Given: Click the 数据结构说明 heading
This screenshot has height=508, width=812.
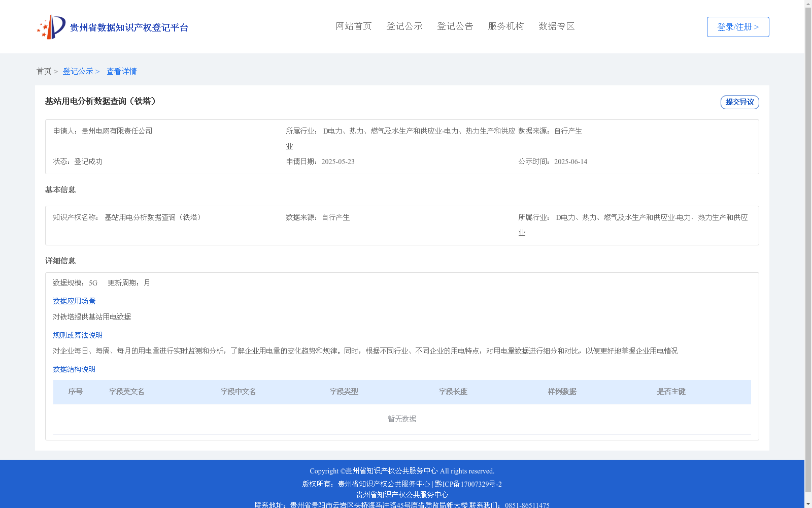Looking at the screenshot, I should 74,369.
